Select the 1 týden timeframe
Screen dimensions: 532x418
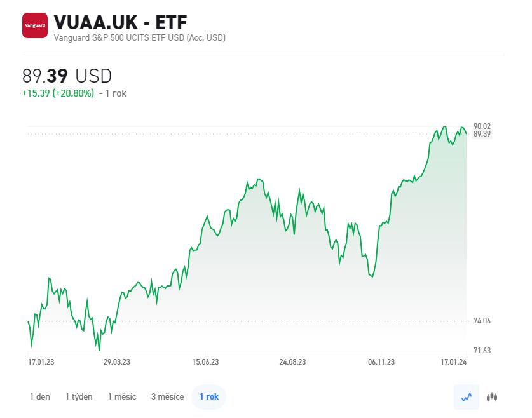(79, 396)
